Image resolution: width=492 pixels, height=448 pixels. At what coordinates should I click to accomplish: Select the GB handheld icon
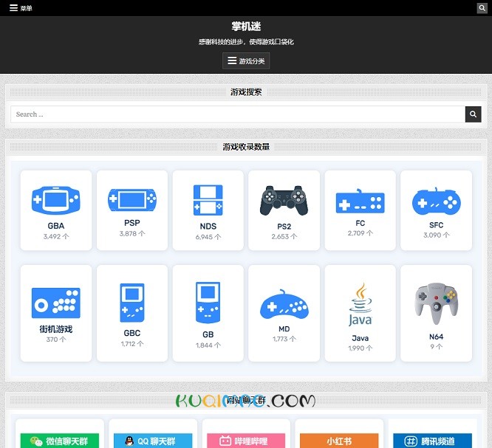pyautogui.click(x=208, y=303)
